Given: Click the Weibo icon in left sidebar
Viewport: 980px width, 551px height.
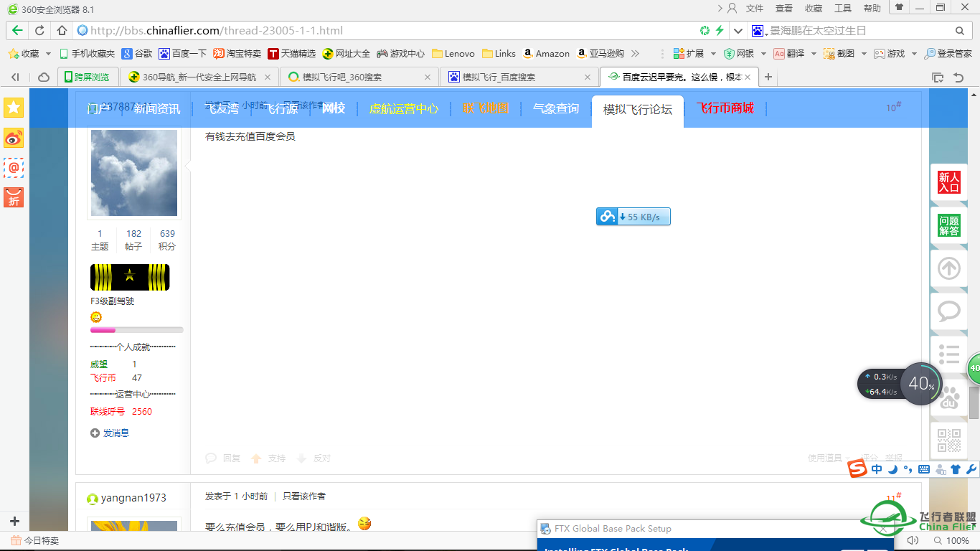Looking at the screenshot, I should [x=14, y=138].
